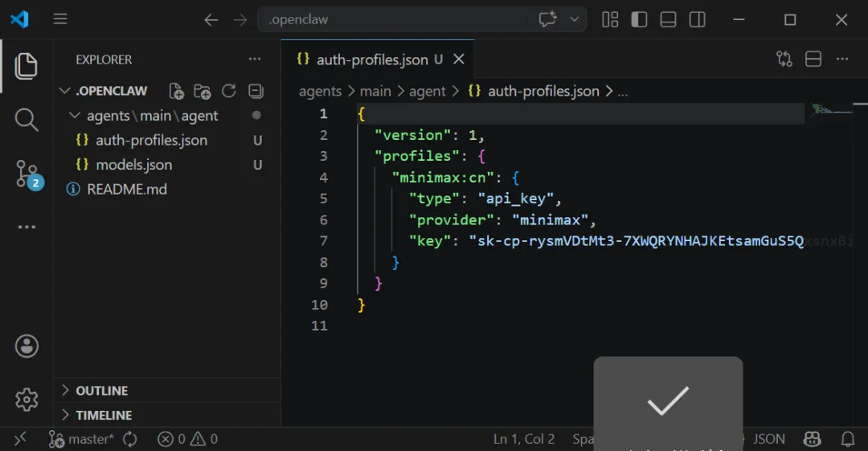Open the Explorer view in activity bar

tap(26, 66)
